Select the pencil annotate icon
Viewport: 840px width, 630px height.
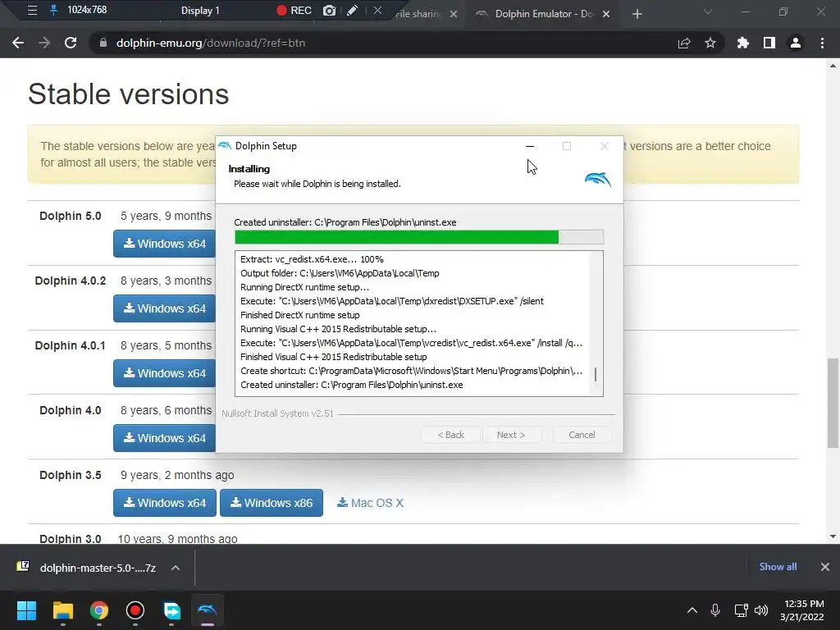coord(352,10)
